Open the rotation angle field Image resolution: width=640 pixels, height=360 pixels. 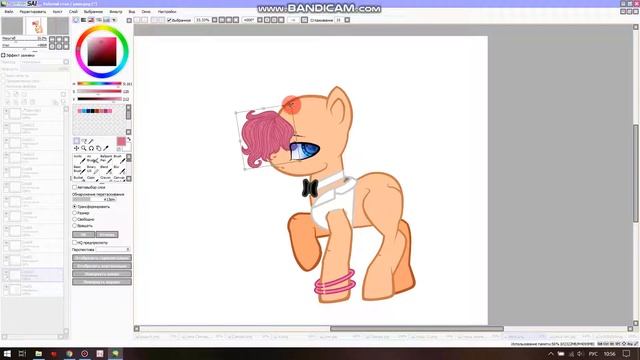[x=249, y=20]
